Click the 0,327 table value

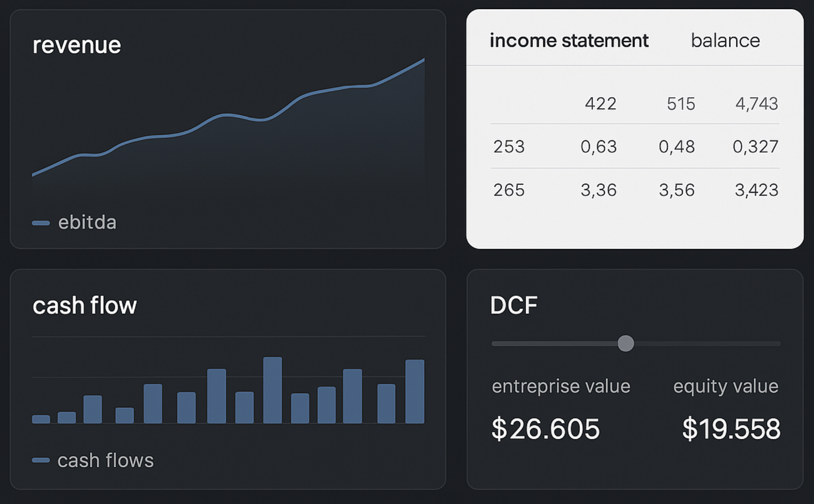tap(755, 147)
